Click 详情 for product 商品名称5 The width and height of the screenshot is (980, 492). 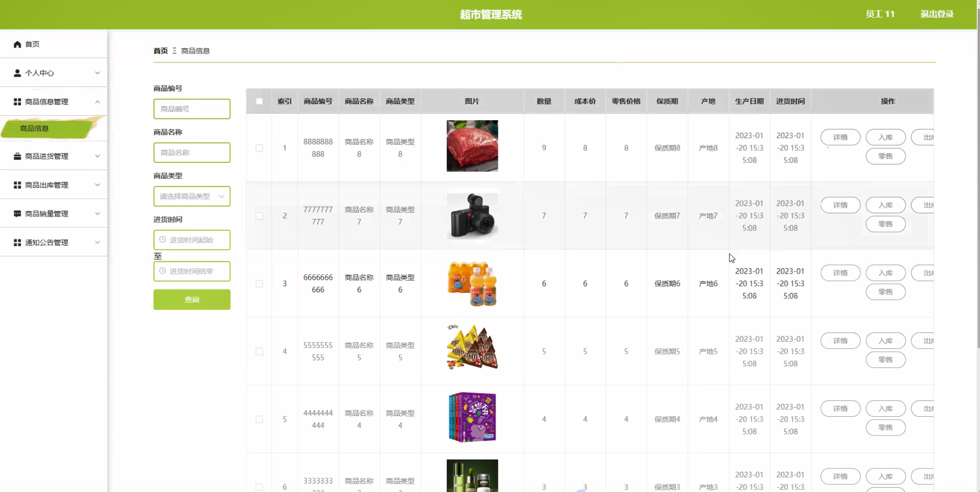(840, 341)
